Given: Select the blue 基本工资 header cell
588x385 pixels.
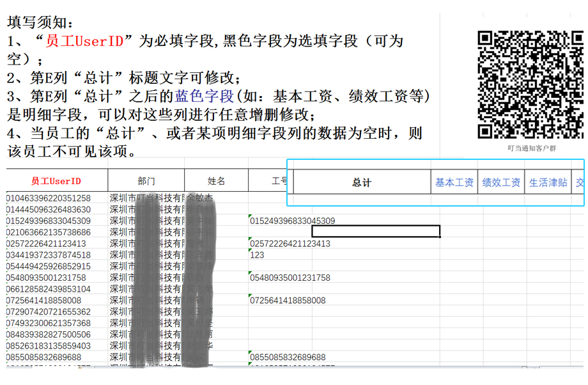Looking at the screenshot, I should 454,183.
